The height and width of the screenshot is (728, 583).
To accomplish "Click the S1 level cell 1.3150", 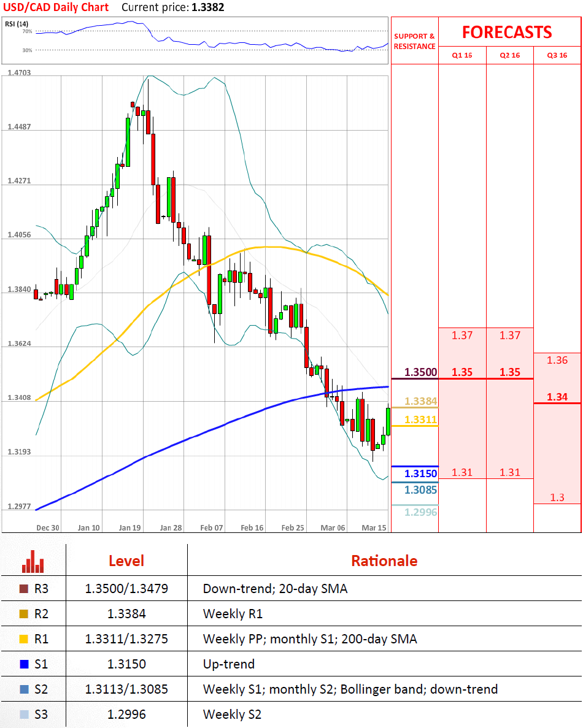I will (126, 664).
